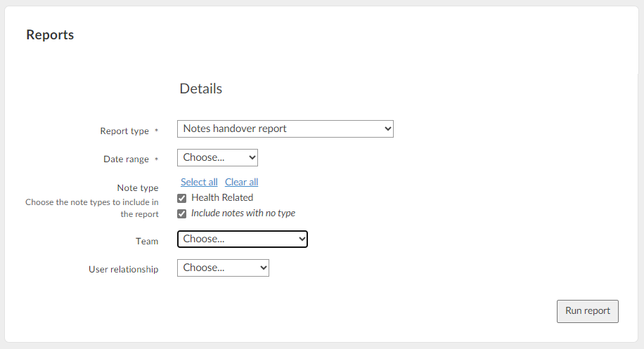This screenshot has width=644, height=349.
Task: Uncheck the Health Related checkbox
Action: point(182,199)
